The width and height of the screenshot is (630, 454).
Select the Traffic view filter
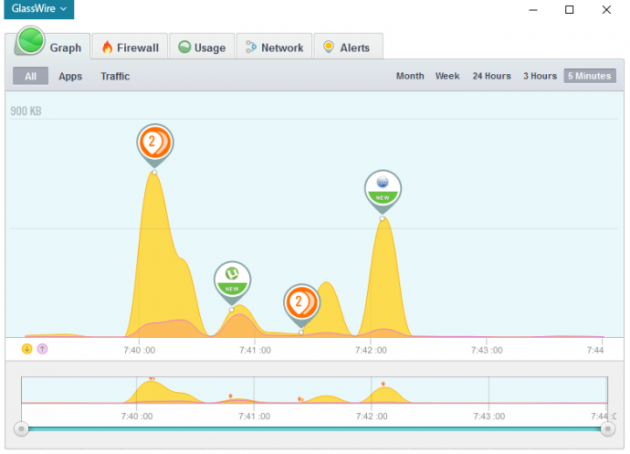click(x=115, y=76)
